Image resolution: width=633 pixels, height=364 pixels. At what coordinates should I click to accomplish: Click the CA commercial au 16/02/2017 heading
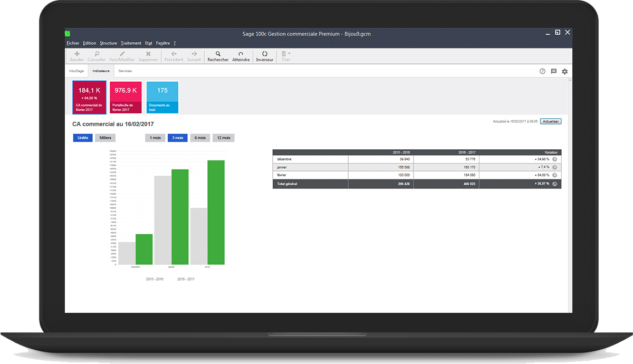(x=113, y=124)
